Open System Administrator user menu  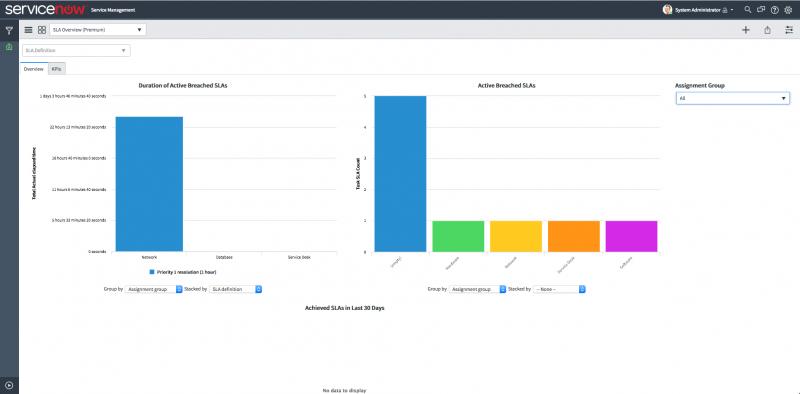click(x=698, y=10)
